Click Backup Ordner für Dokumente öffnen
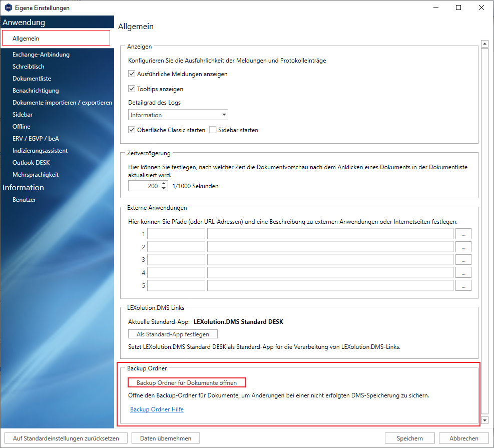This screenshot has height=448, width=494. (x=187, y=382)
